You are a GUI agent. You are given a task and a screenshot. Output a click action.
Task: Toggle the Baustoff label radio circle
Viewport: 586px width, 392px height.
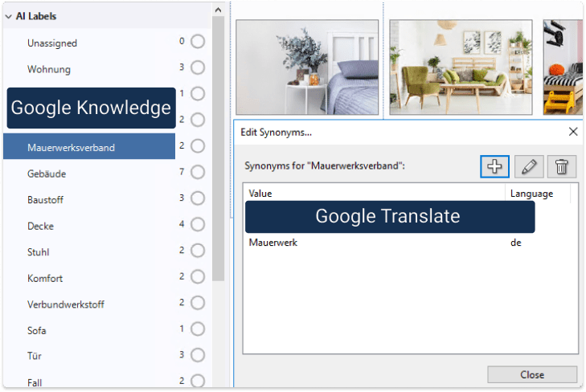[198, 198]
